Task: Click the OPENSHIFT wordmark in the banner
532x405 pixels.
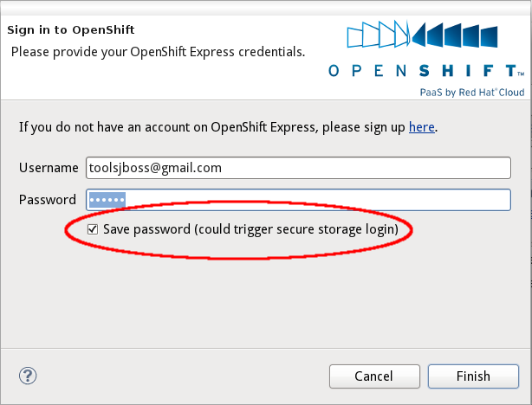Action: (426, 71)
